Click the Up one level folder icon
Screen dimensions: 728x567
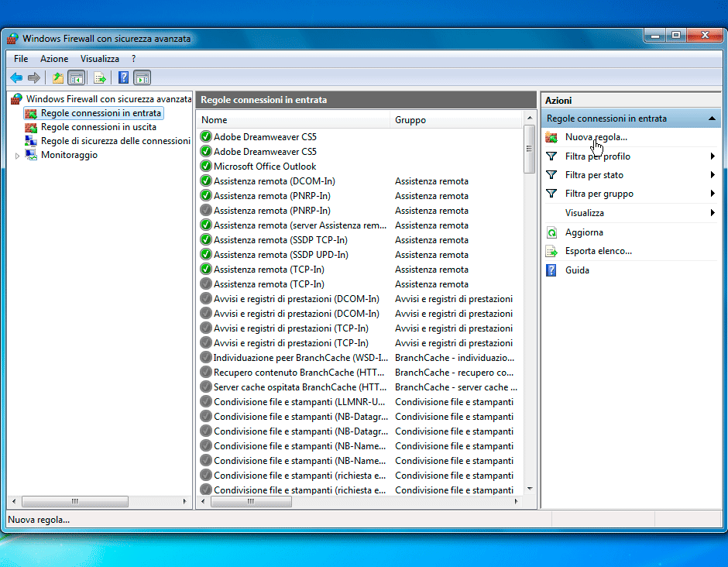coord(58,77)
